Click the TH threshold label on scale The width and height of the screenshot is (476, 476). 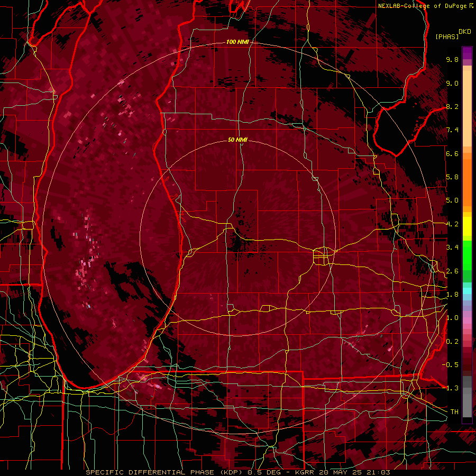pos(454,412)
